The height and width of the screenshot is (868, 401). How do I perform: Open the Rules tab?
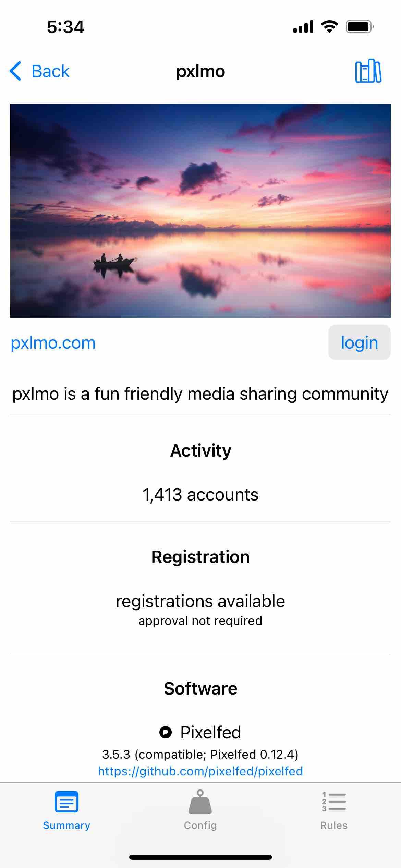[x=334, y=810]
